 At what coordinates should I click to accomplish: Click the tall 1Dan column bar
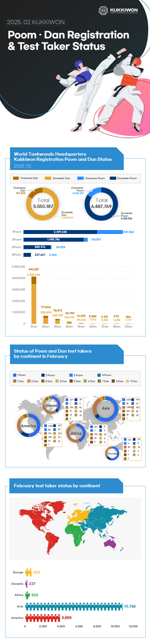(x=34, y=300)
